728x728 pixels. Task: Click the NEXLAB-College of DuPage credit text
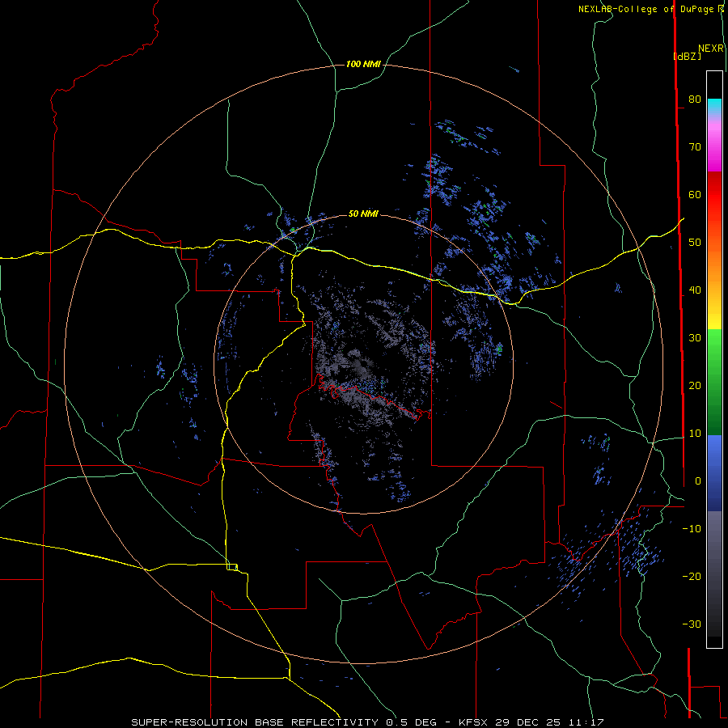[645, 9]
